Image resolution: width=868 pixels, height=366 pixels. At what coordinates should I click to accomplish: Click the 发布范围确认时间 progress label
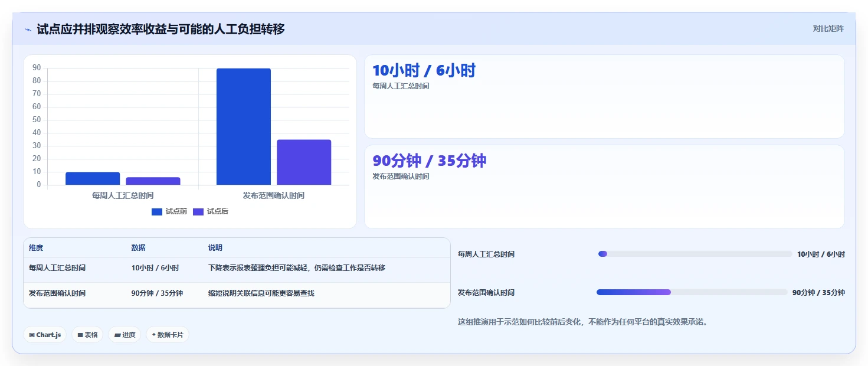(486, 293)
